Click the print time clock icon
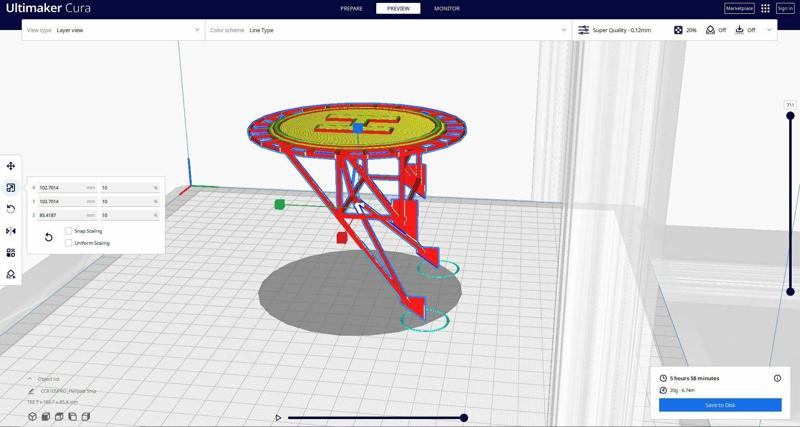 (x=663, y=378)
